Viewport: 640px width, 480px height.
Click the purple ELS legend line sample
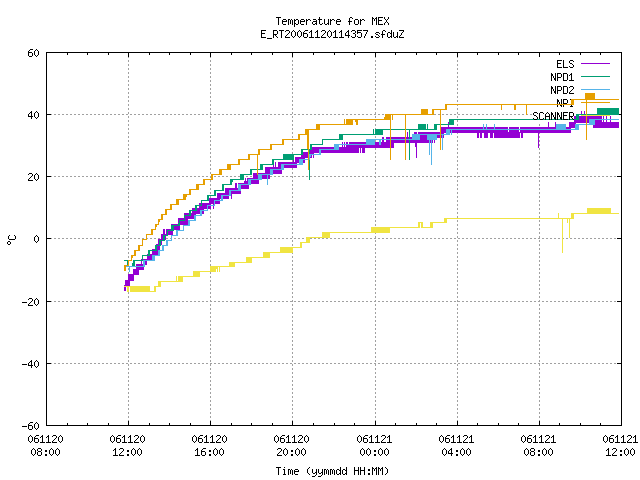tap(595, 64)
